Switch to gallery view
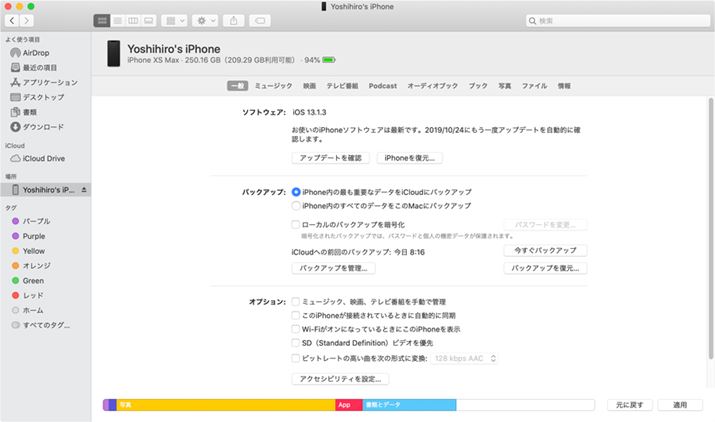This screenshot has height=422, width=715. click(149, 21)
